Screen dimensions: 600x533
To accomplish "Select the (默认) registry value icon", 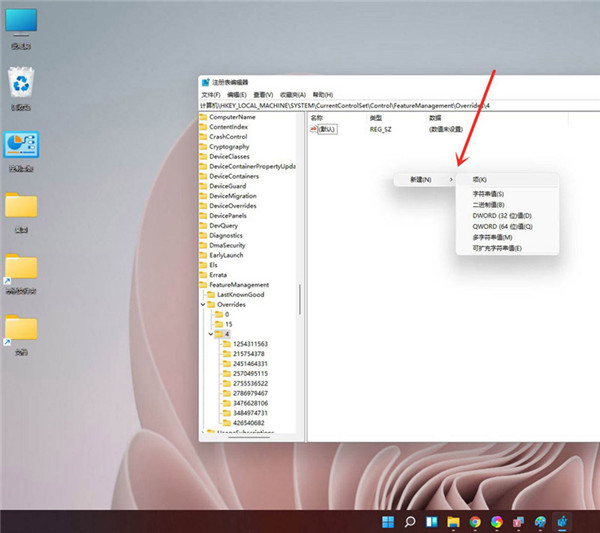I will pyautogui.click(x=314, y=129).
